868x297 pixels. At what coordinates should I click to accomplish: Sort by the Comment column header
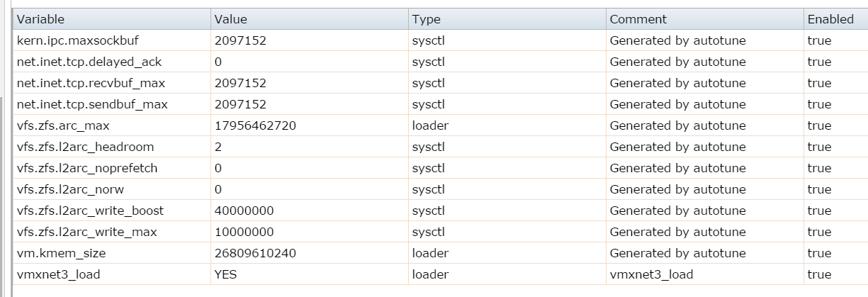[x=638, y=19]
